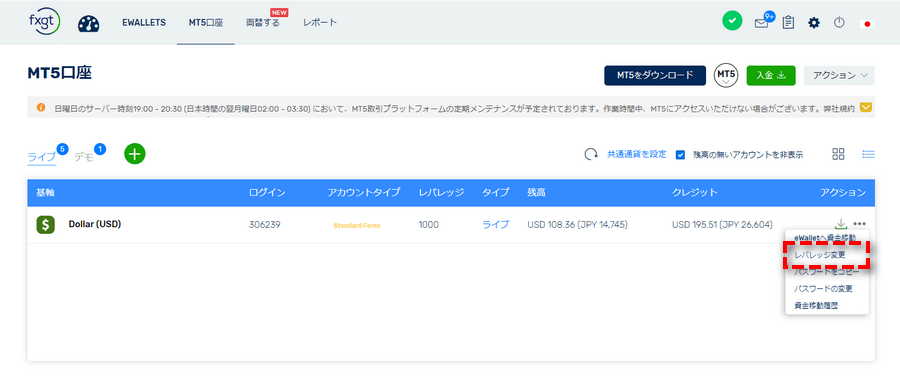900x386 pixels.
Task: Open the EWALLETS tab
Action: tap(144, 22)
